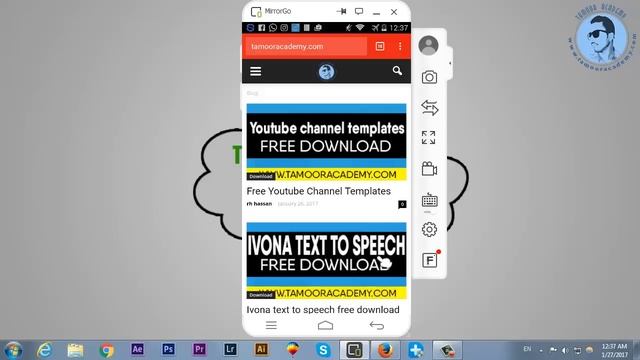
Task: Tap the Android home navigation button
Action: coord(325,325)
